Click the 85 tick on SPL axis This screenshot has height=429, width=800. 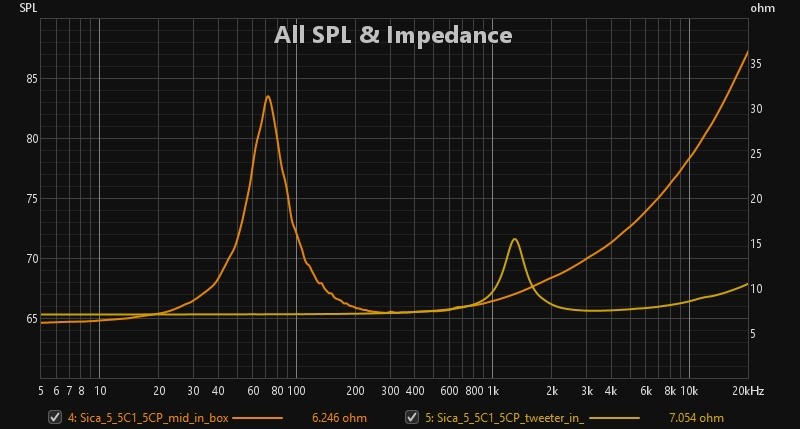pyautogui.click(x=32, y=79)
